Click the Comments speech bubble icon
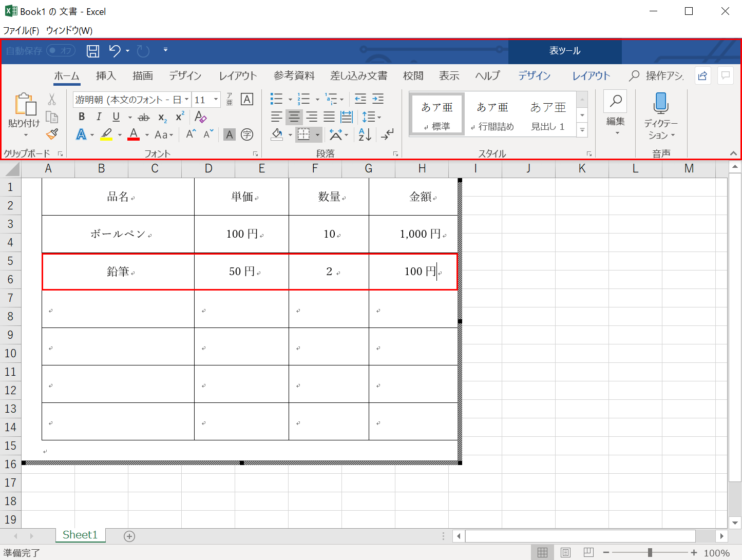 [726, 76]
